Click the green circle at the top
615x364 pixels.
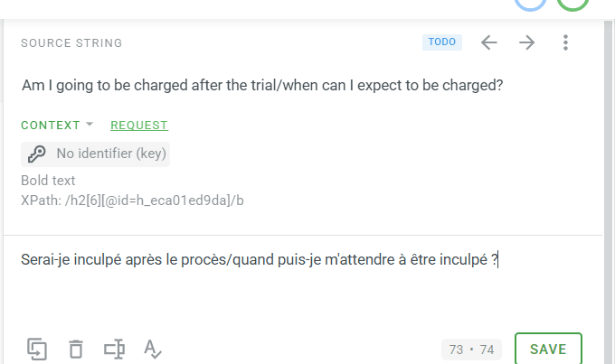tap(572, 3)
